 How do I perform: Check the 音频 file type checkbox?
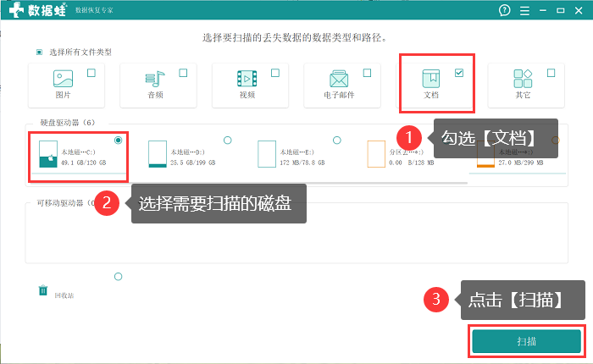pyautogui.click(x=183, y=73)
